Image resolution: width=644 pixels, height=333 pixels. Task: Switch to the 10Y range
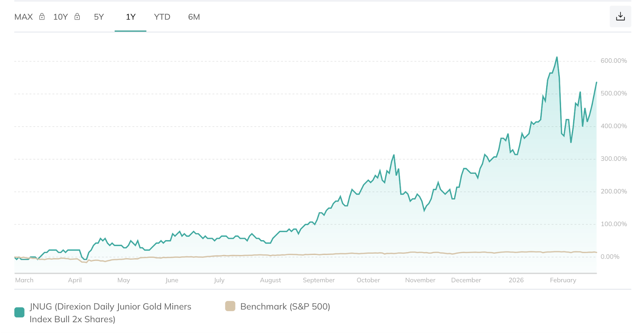point(60,17)
